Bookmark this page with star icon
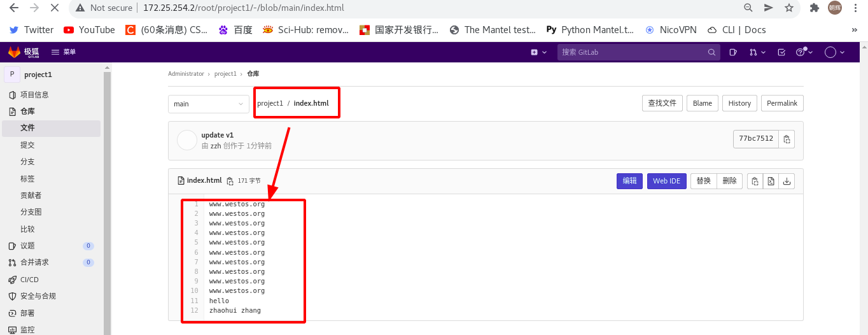This screenshot has width=868, height=335. click(789, 8)
